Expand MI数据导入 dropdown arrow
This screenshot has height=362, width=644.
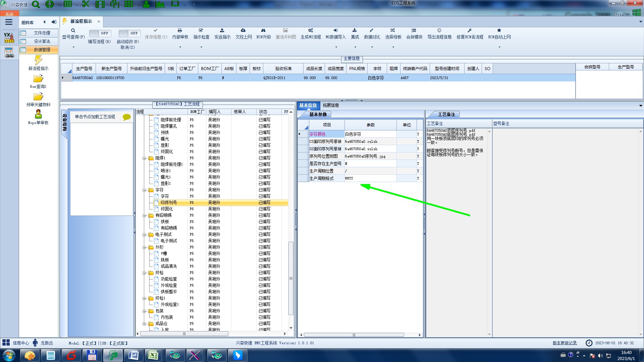336,47
